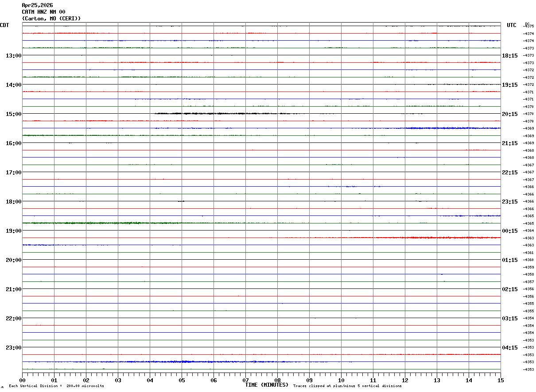Click the date text 'Apr25,2026'
Image resolution: width=536 pixels, height=392 pixels.
point(37,5)
